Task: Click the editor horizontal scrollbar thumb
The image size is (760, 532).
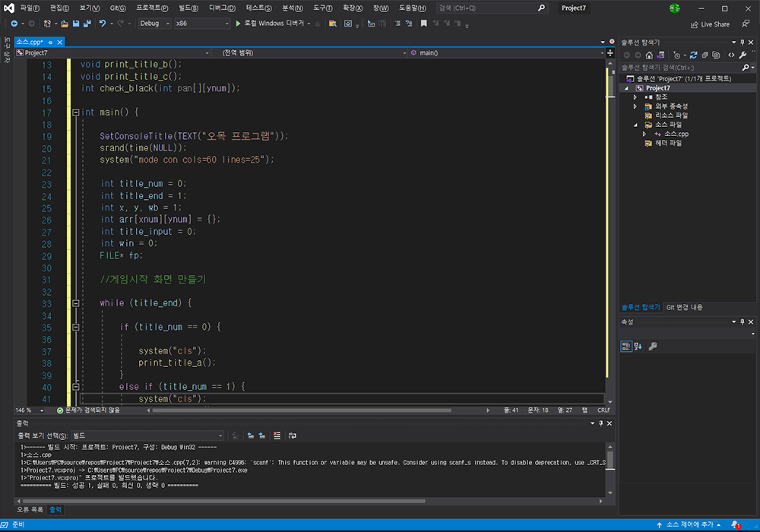Action: 302,410
